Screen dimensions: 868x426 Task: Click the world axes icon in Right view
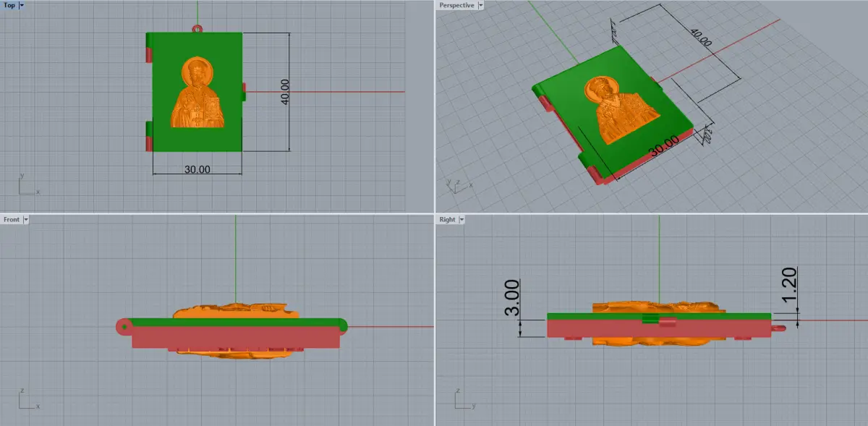464,399
